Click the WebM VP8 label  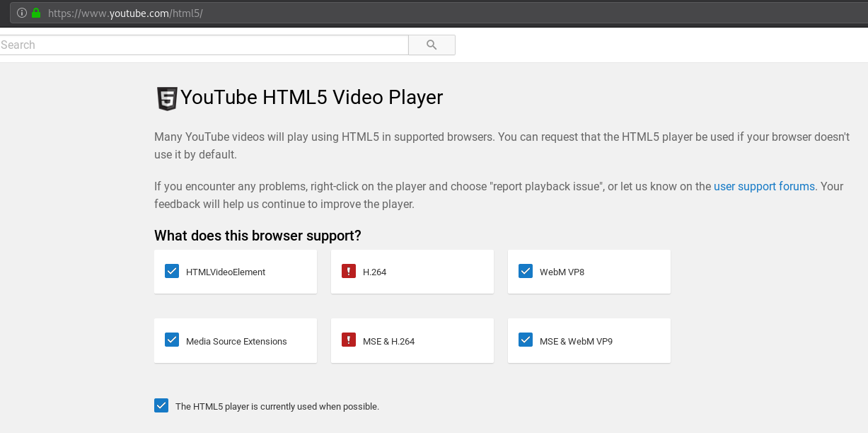click(562, 272)
